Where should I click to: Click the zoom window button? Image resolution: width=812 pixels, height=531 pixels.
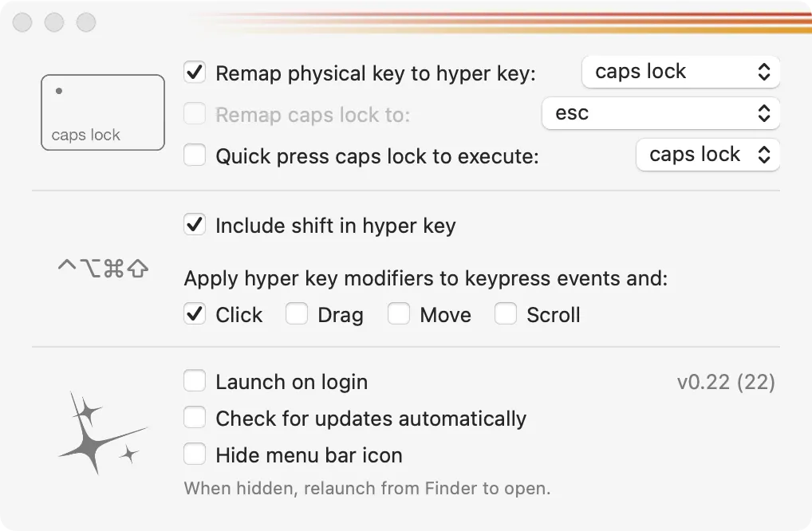(86, 22)
